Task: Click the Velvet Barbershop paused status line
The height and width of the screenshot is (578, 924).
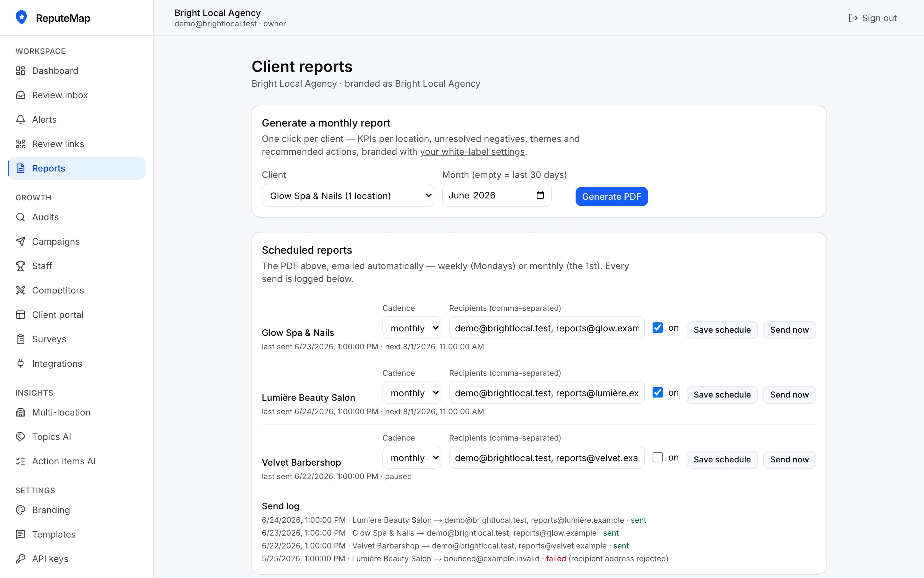Action: pos(337,477)
